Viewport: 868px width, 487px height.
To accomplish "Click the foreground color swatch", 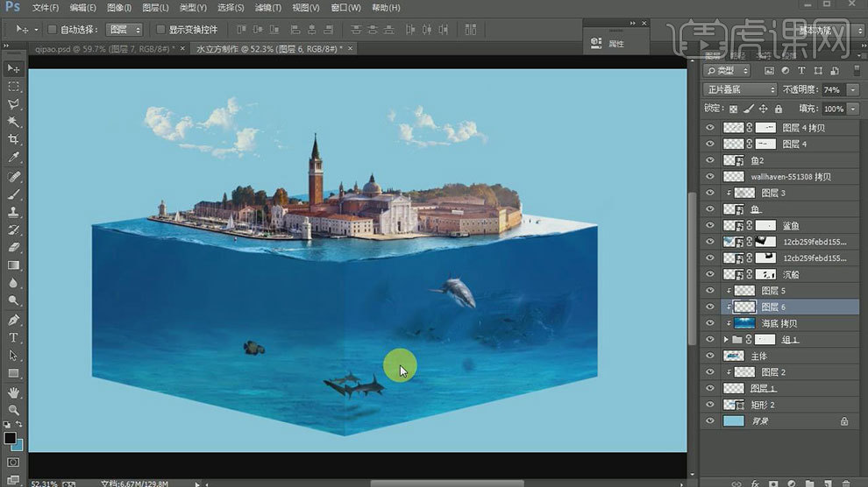I will (x=10, y=437).
